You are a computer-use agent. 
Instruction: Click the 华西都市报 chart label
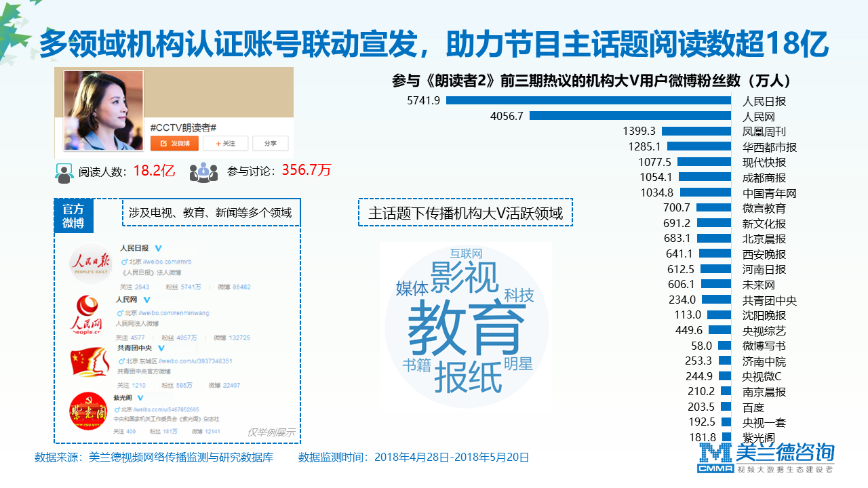tap(770, 147)
